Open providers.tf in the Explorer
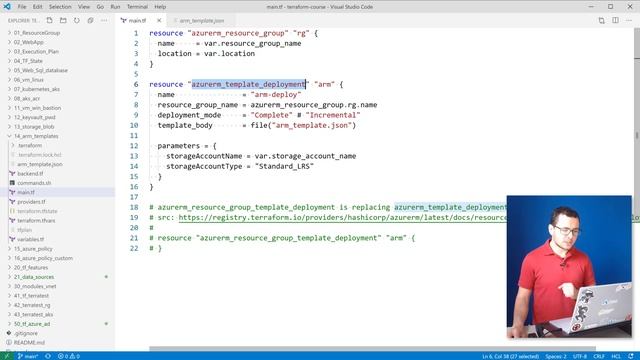Screen dimensions: 640x360 click(x=31, y=202)
